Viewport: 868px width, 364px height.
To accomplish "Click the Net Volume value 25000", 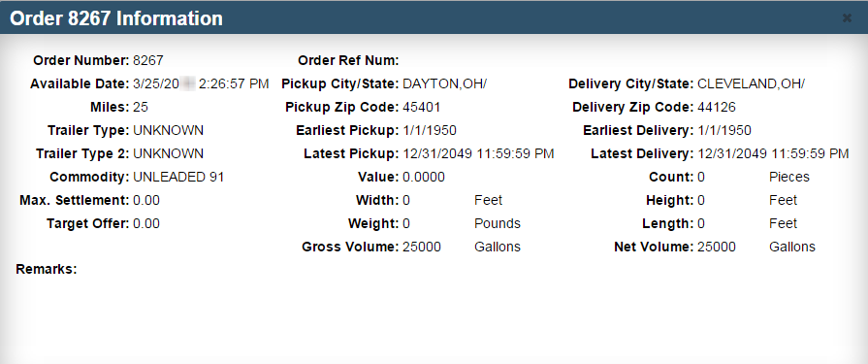I will [717, 247].
